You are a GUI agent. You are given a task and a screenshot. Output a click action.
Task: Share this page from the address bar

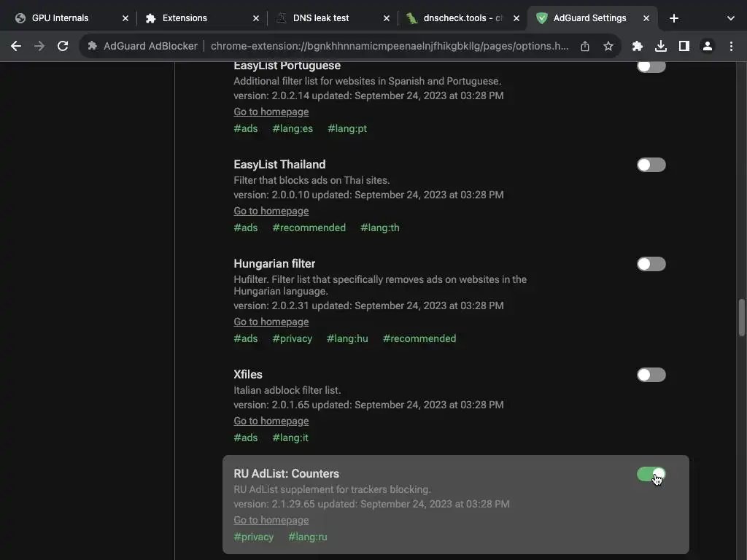tap(585, 46)
